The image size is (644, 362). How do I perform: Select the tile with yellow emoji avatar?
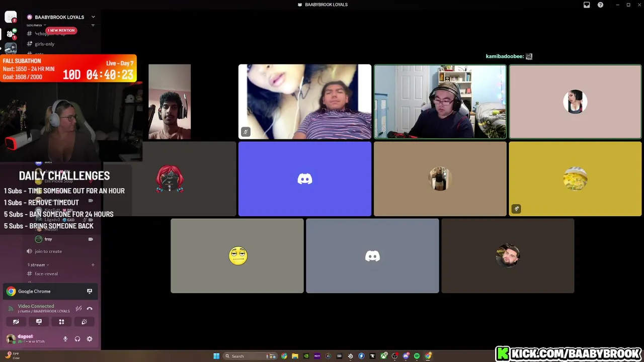coord(237,255)
